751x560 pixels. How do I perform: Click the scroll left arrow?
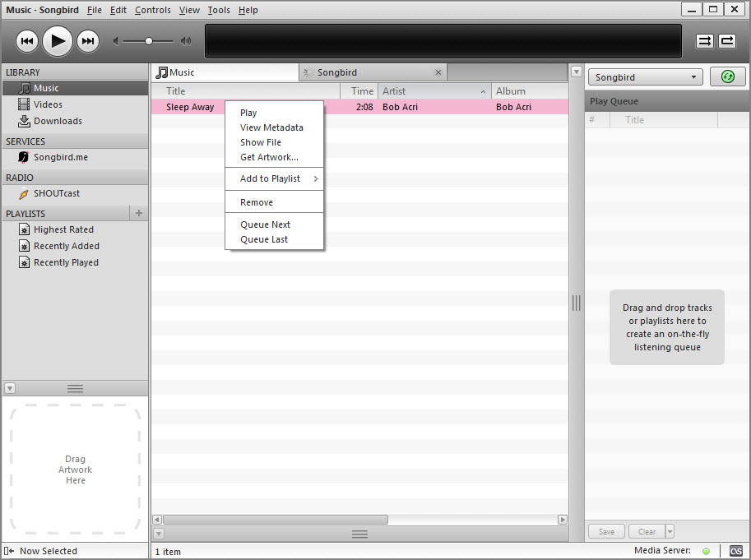[156, 520]
